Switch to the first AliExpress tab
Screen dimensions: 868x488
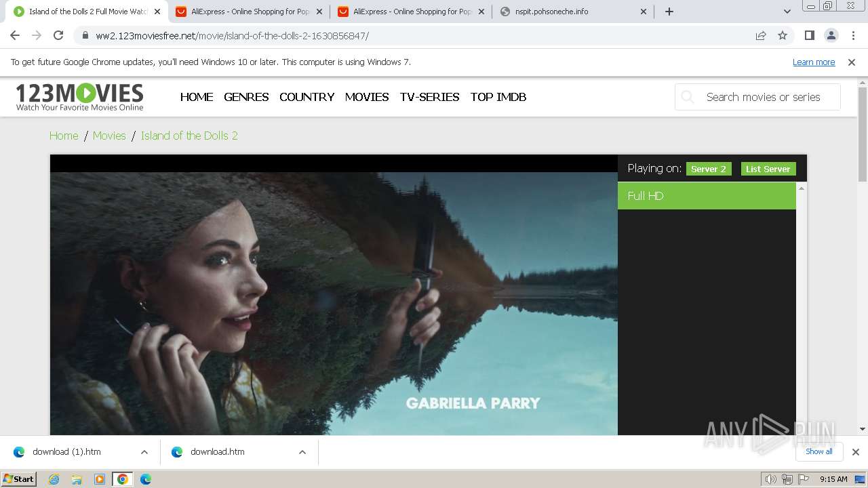click(x=250, y=12)
